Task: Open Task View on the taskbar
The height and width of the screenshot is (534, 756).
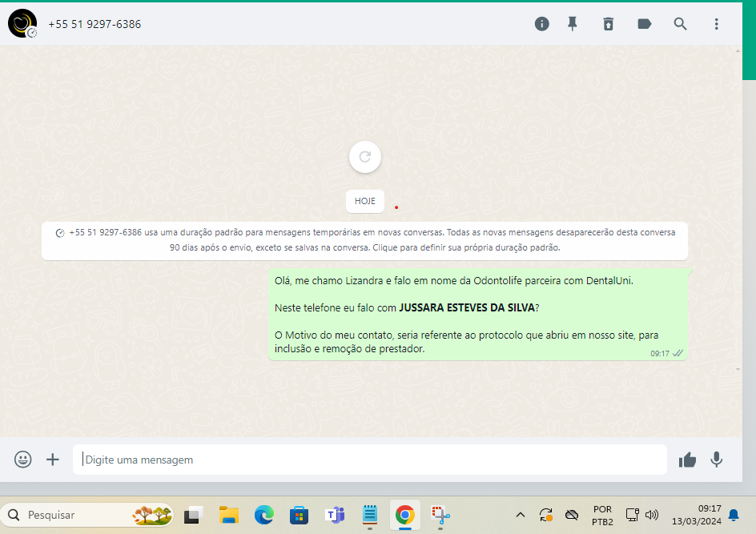Action: click(193, 516)
